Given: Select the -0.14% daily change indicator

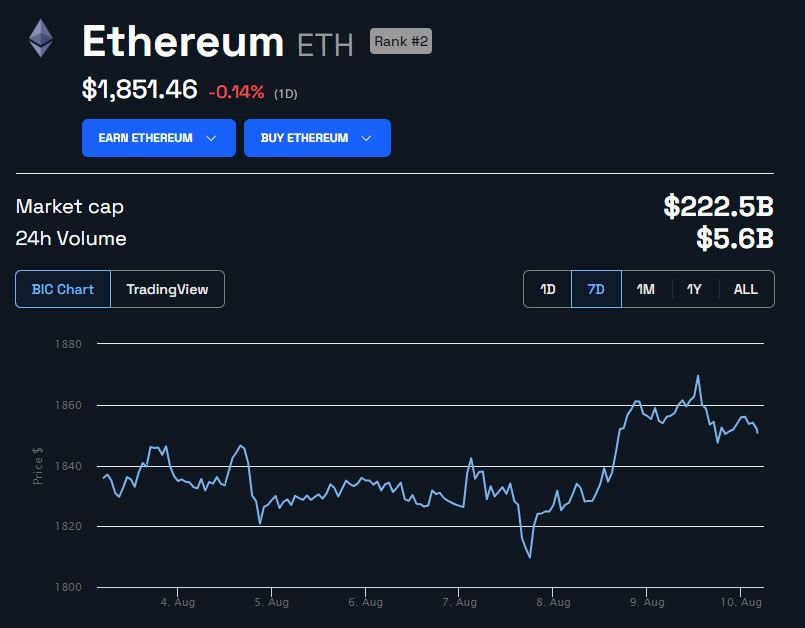Looking at the screenshot, I should 236,90.
